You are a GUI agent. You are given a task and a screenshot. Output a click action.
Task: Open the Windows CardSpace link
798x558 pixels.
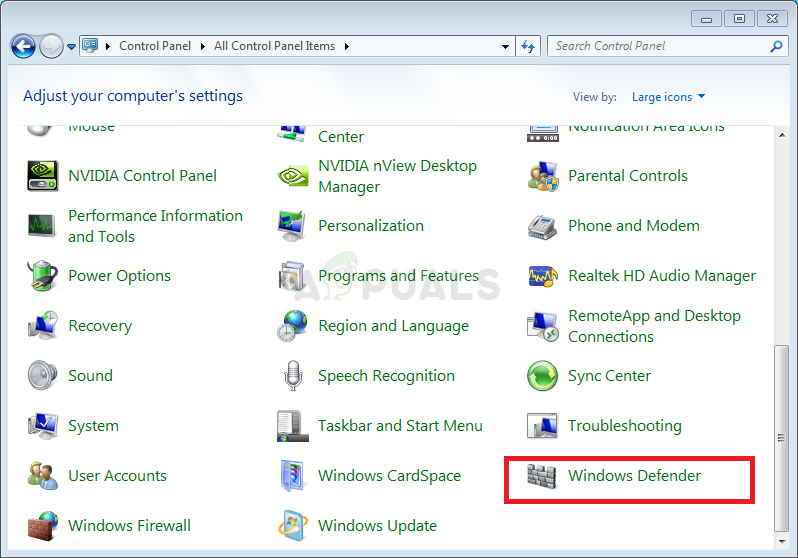pyautogui.click(x=389, y=476)
